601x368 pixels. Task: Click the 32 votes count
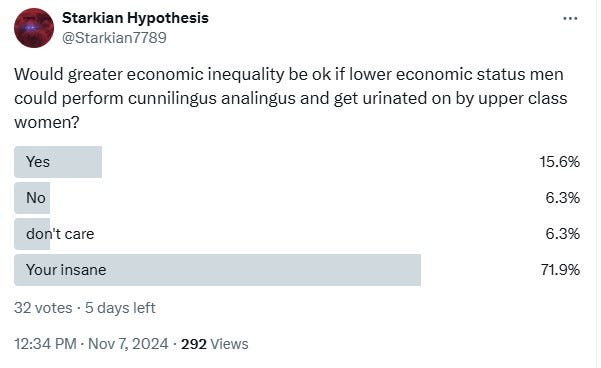(x=43, y=308)
